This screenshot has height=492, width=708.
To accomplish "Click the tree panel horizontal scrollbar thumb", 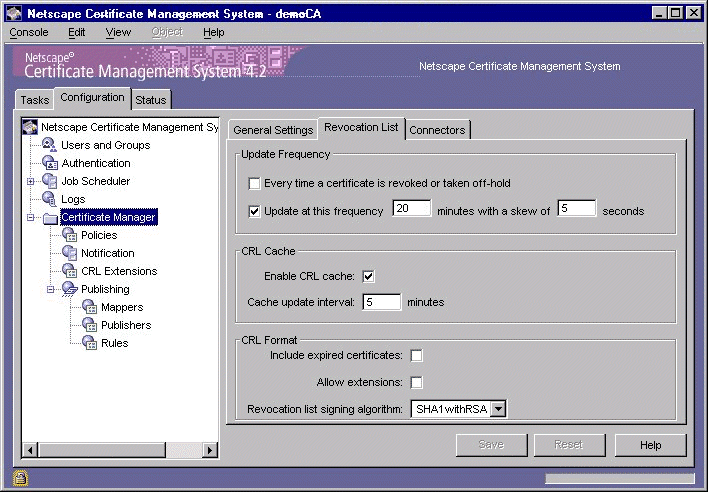I will coord(102,450).
